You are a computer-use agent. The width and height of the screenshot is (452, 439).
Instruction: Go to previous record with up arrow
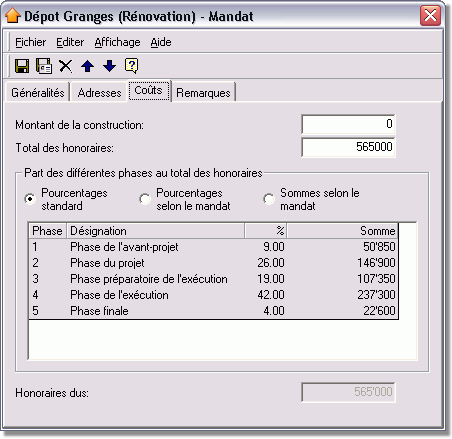pos(88,66)
